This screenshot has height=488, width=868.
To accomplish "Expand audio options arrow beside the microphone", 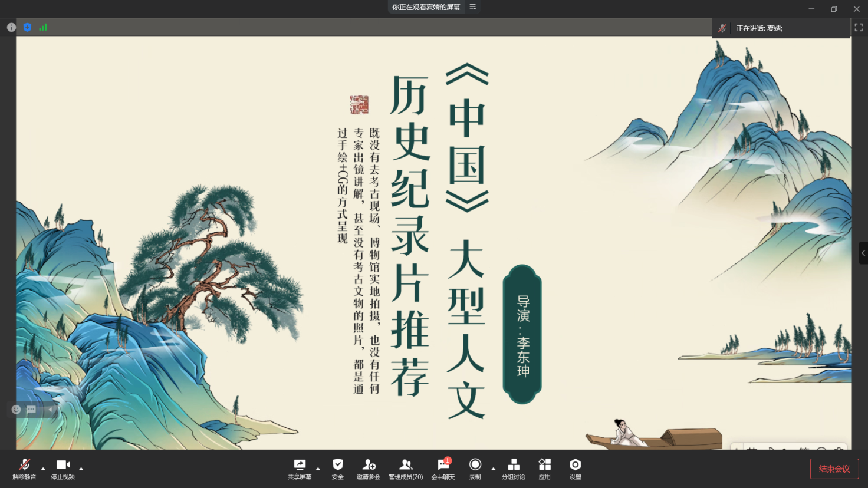I will 43,469.
